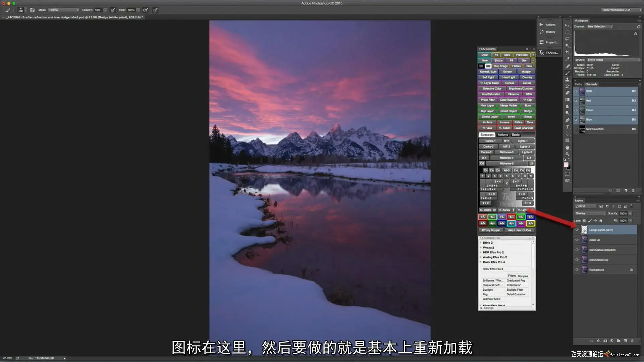Switch to the Basic tab in TKActions
Viewport: 644px width, 362px height.
(x=516, y=135)
